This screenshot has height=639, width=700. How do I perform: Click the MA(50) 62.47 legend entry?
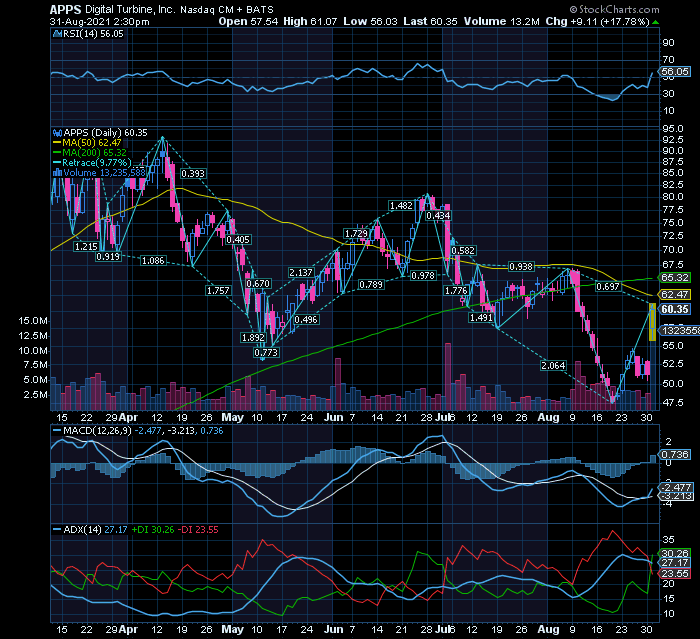pos(88,143)
